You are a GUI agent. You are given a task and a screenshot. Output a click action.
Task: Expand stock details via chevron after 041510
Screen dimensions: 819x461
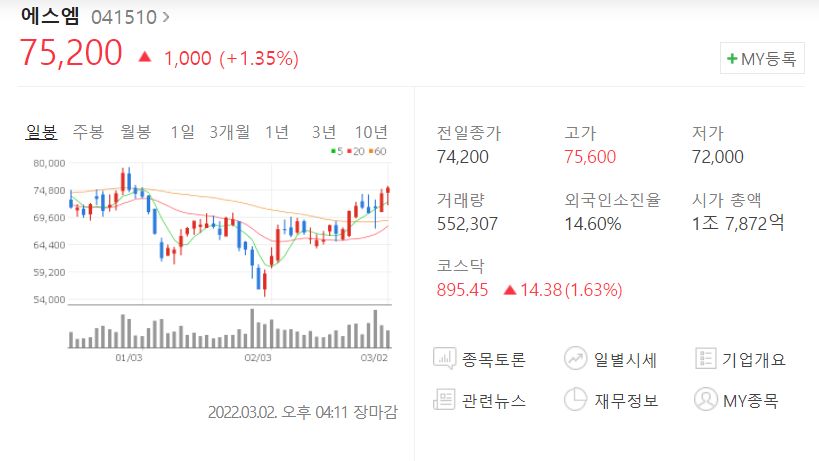pyautogui.click(x=166, y=17)
